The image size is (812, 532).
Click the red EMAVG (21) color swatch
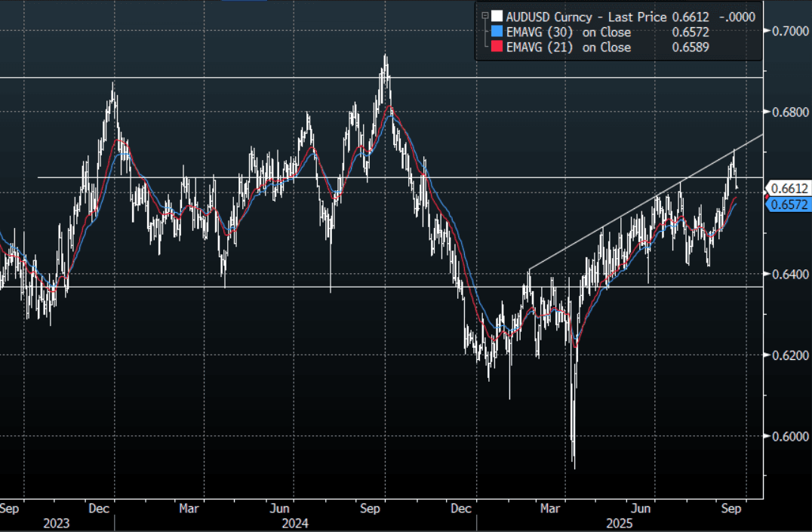pyautogui.click(x=497, y=48)
